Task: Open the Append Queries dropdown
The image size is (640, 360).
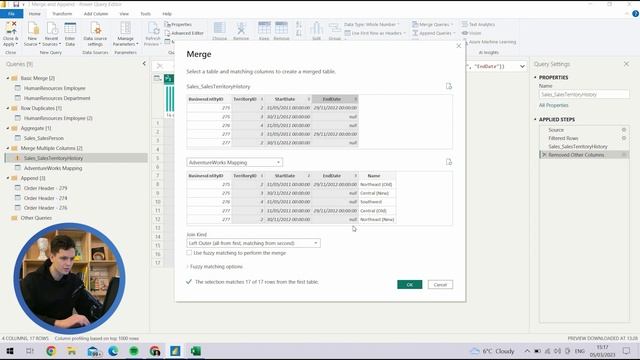Action: pyautogui.click(x=433, y=33)
